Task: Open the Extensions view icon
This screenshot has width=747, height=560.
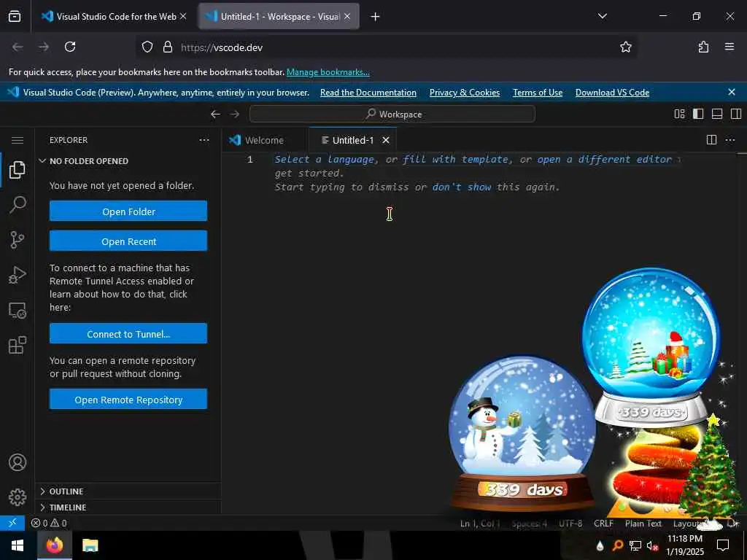Action: pyautogui.click(x=18, y=345)
